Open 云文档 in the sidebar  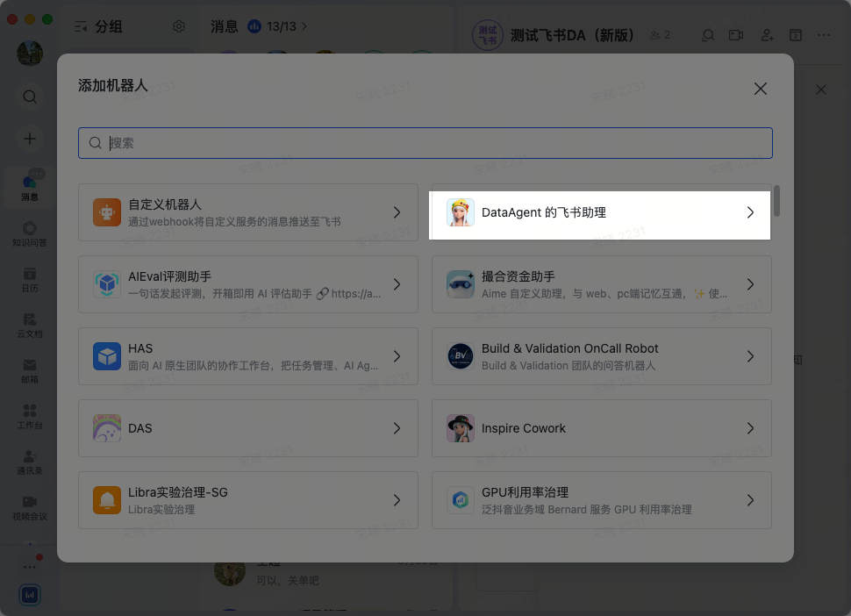pos(30,325)
